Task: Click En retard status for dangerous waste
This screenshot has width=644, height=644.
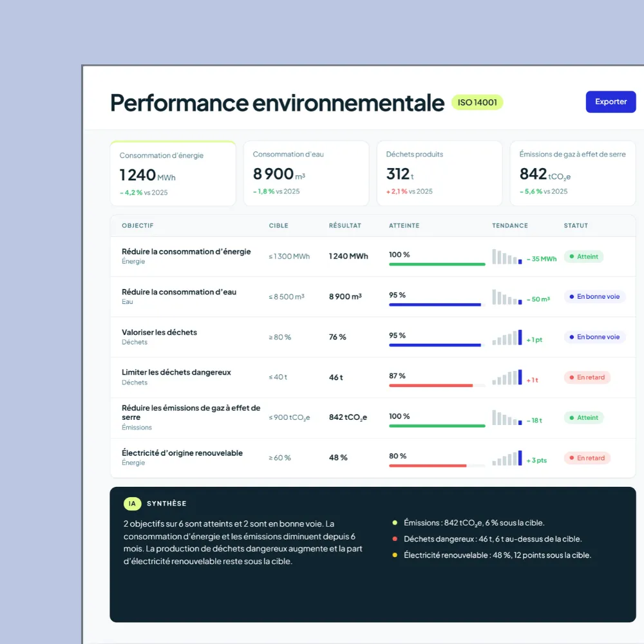Action: [587, 377]
